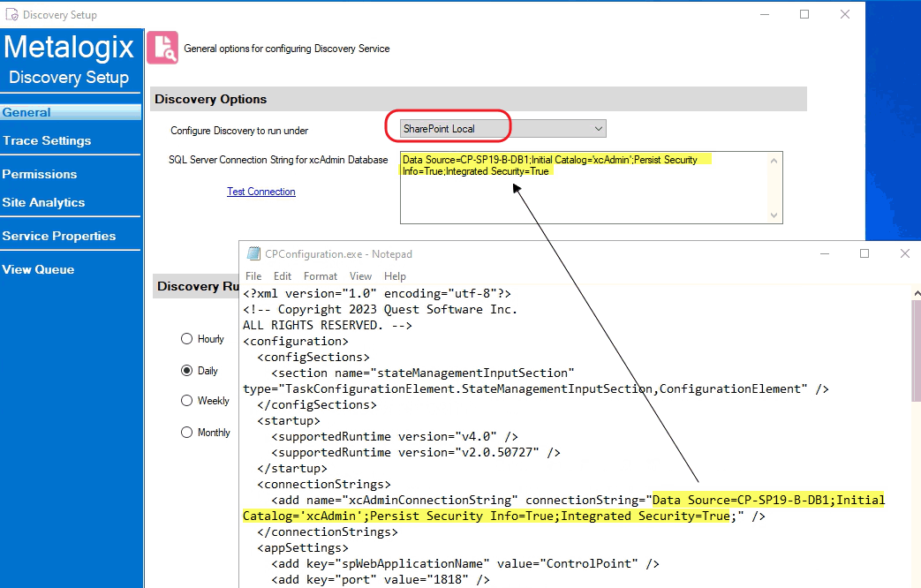Select the Weekly discovery schedule
The height and width of the screenshot is (588, 921).
pos(186,401)
